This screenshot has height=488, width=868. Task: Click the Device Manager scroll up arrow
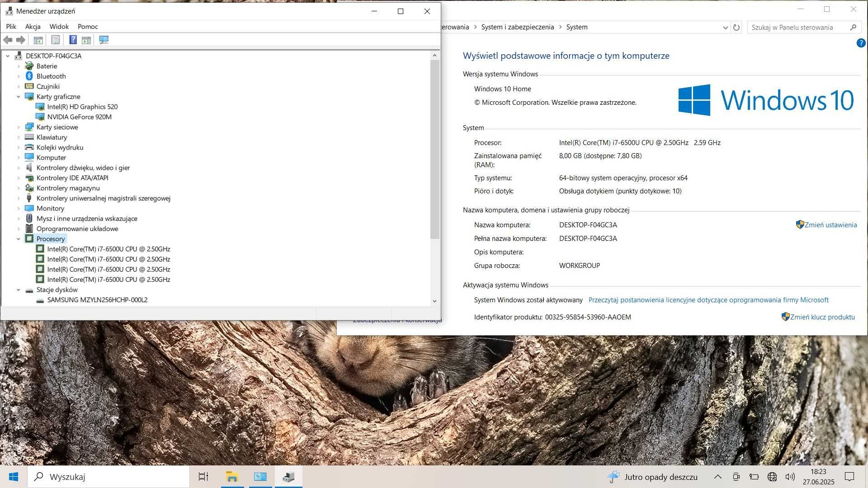point(434,56)
